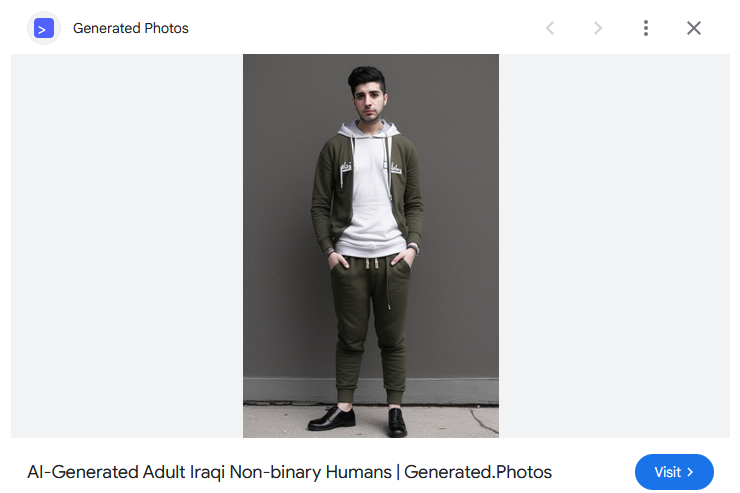The height and width of the screenshot is (493, 740).
Task: Select the right chevron navigation control
Action: pos(598,28)
